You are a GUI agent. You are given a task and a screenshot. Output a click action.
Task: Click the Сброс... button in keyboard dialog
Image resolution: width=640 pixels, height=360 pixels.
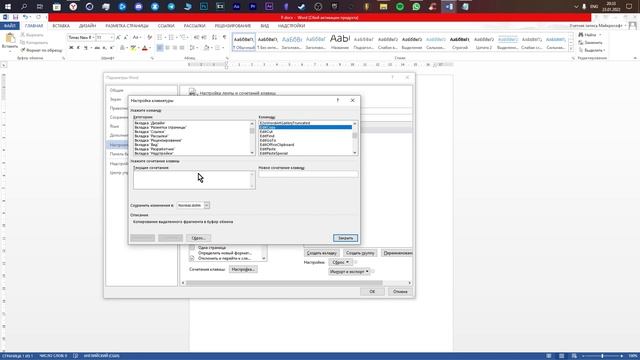pyautogui.click(x=198, y=238)
